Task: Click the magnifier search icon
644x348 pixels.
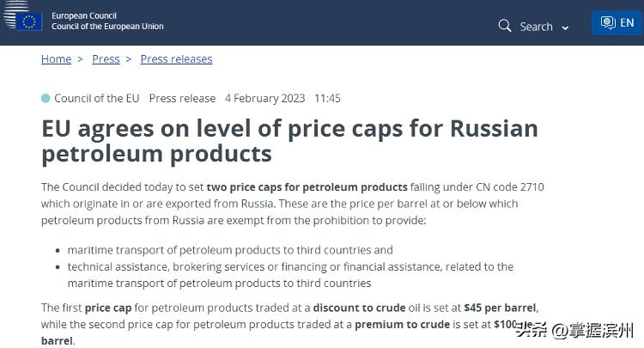Action: click(x=505, y=26)
